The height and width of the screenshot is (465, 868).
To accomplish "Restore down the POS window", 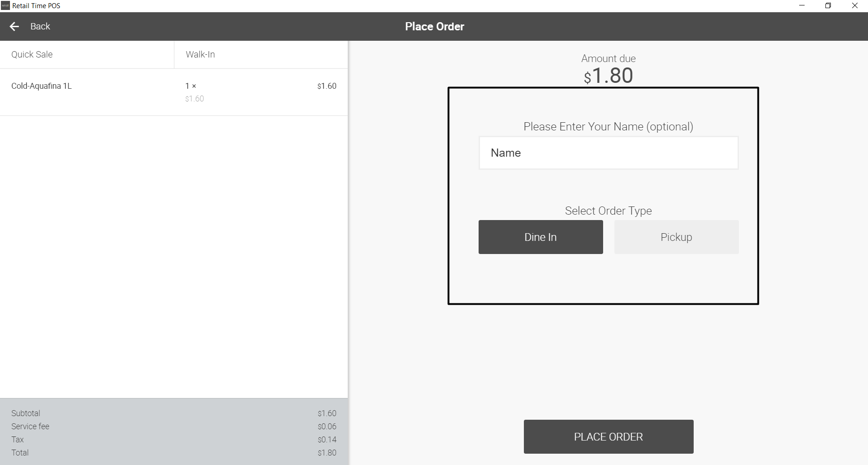I will 828,6.
